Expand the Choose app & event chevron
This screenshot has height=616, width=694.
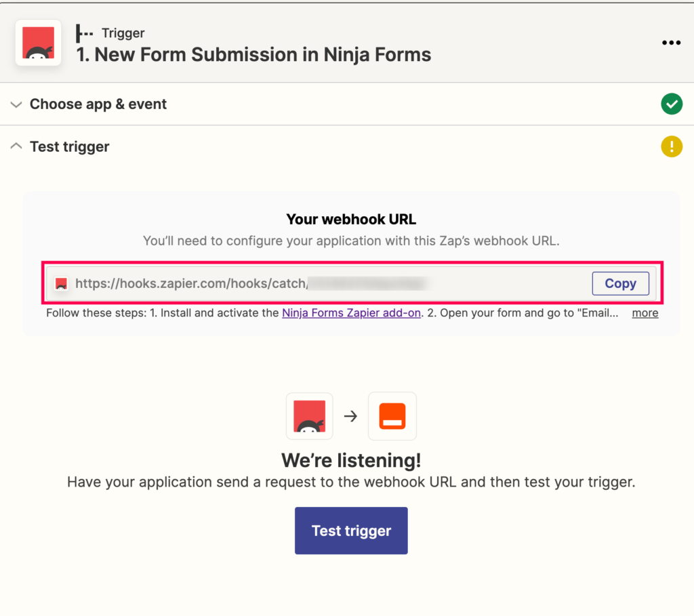click(x=16, y=104)
